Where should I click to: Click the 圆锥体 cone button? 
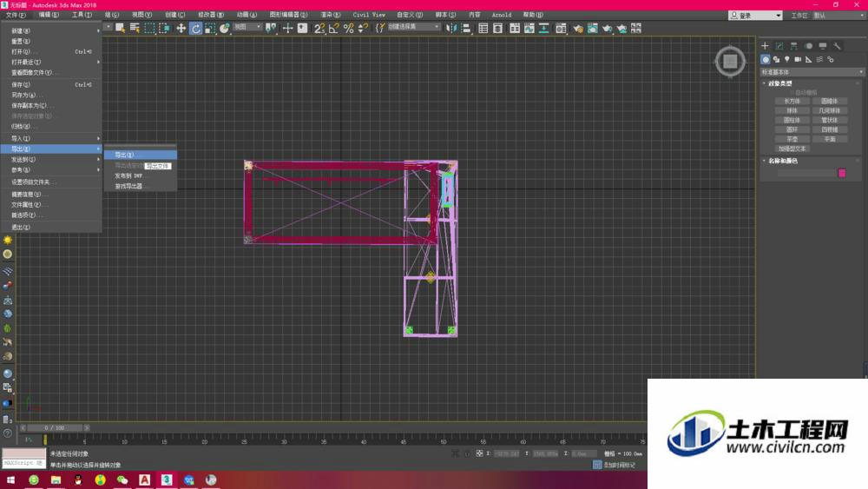pos(829,102)
